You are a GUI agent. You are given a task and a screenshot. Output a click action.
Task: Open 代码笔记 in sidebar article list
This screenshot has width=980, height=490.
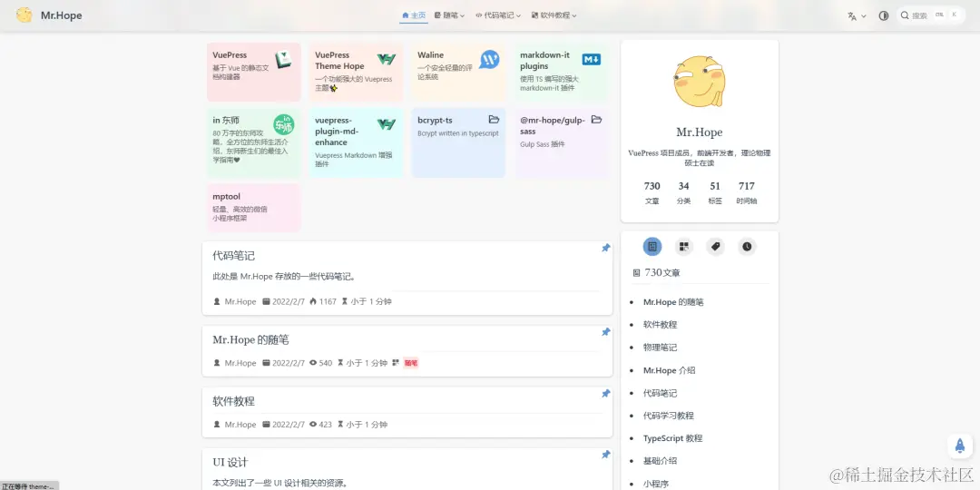tap(660, 393)
